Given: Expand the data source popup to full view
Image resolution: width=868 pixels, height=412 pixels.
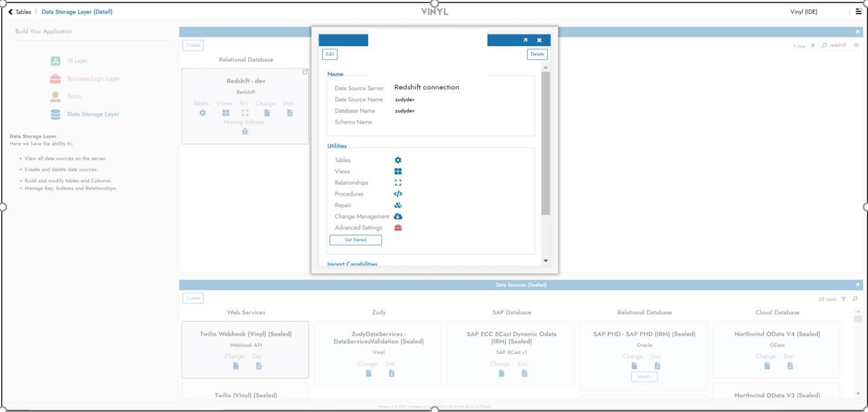Looking at the screenshot, I should [525, 40].
